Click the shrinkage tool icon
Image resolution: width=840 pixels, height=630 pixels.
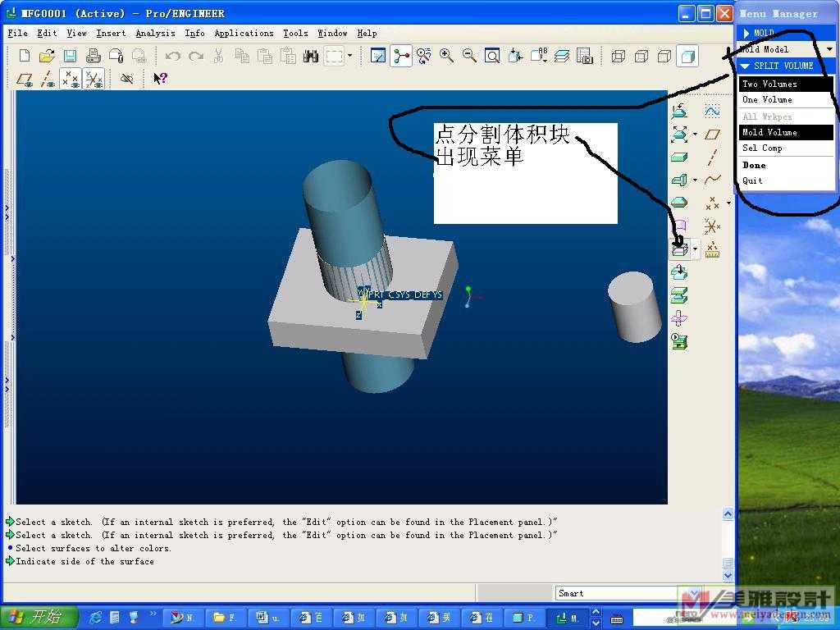point(680,134)
